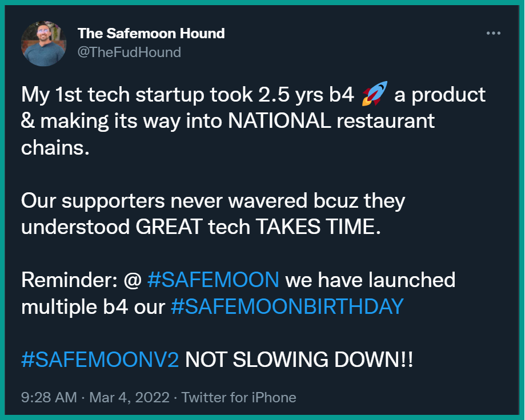Click the rocket emoji in the tweet

pos(375,93)
